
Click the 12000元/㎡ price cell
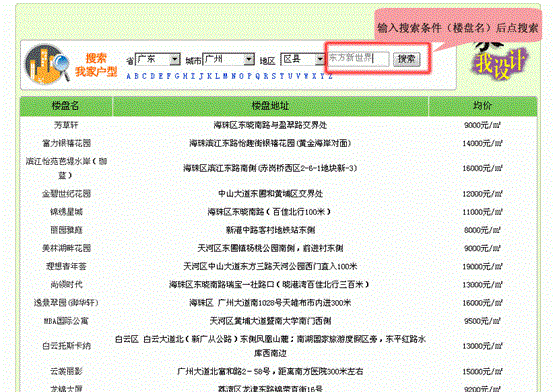[x=482, y=194]
